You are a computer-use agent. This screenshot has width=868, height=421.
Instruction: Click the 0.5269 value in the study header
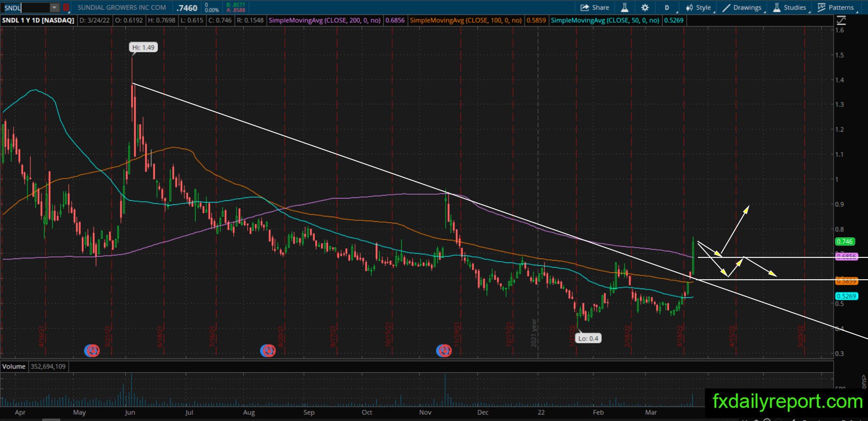674,20
